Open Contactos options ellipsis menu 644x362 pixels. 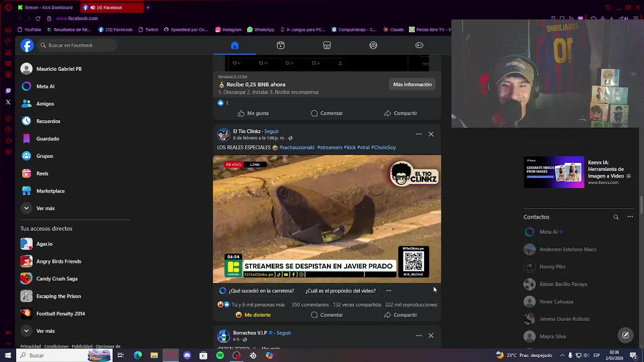tap(630, 217)
